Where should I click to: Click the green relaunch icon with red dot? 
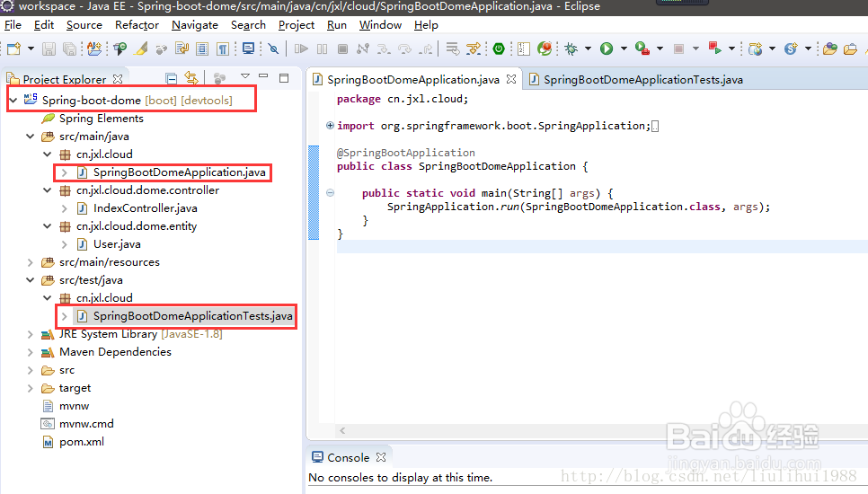coord(545,49)
